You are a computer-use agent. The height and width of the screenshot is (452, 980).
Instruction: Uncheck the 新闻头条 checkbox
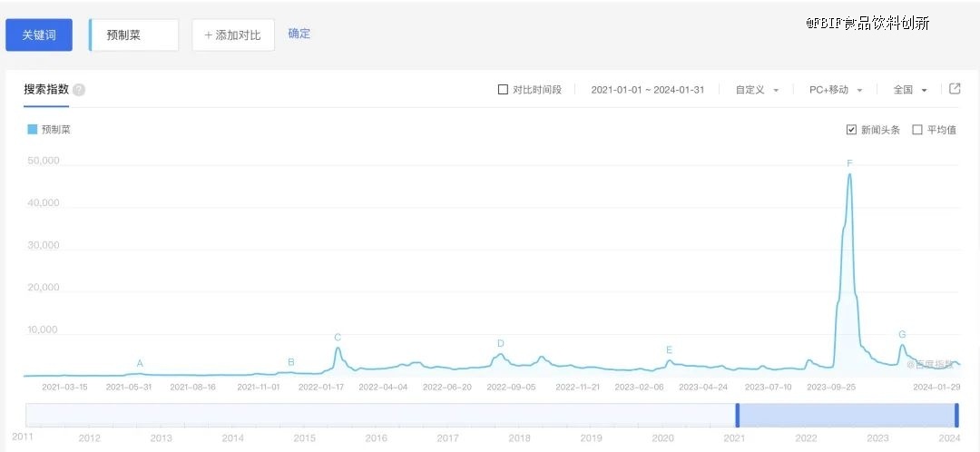coord(850,130)
